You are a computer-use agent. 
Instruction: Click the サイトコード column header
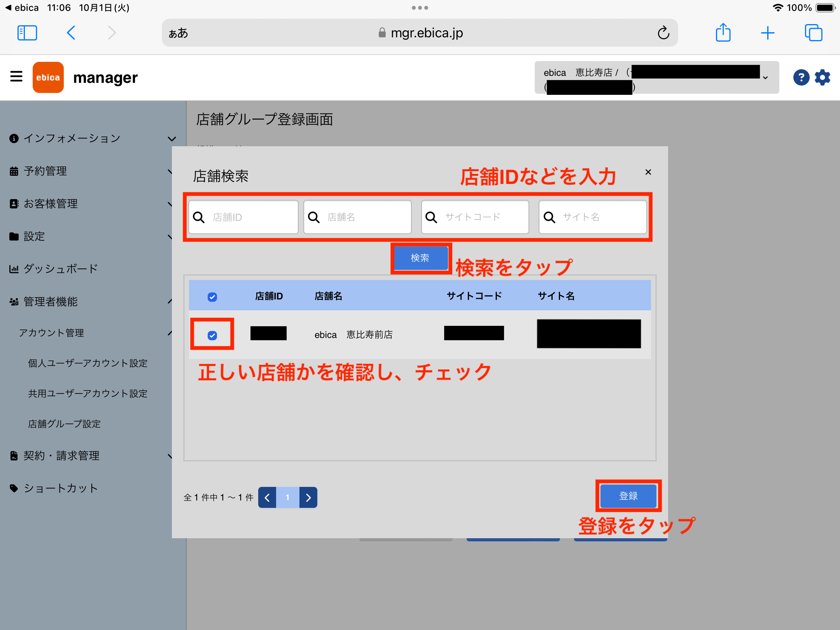(x=474, y=296)
